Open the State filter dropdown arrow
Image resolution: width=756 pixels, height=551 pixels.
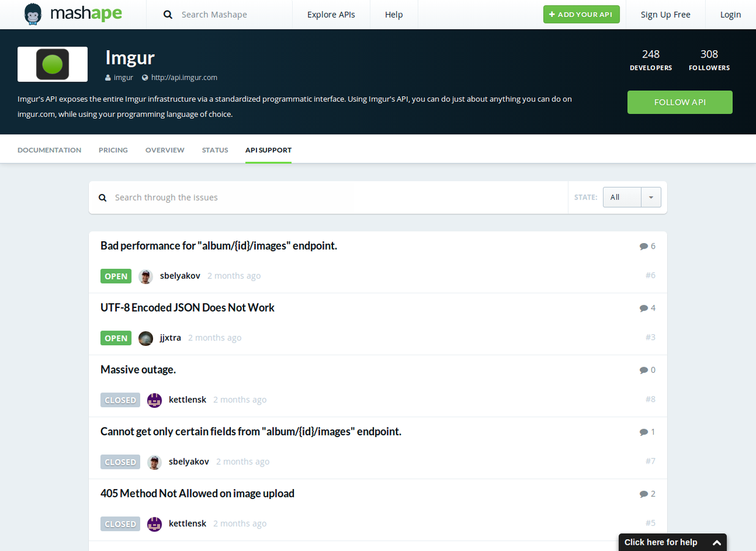[651, 197]
